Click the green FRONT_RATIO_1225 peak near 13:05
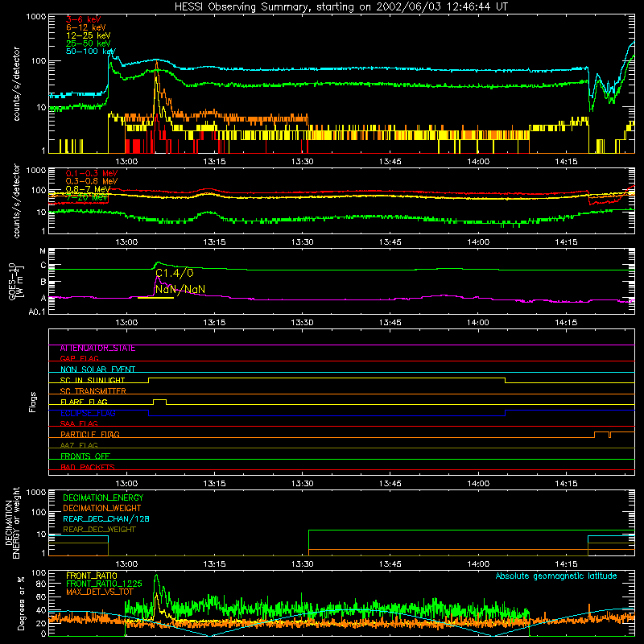 (x=156, y=577)
